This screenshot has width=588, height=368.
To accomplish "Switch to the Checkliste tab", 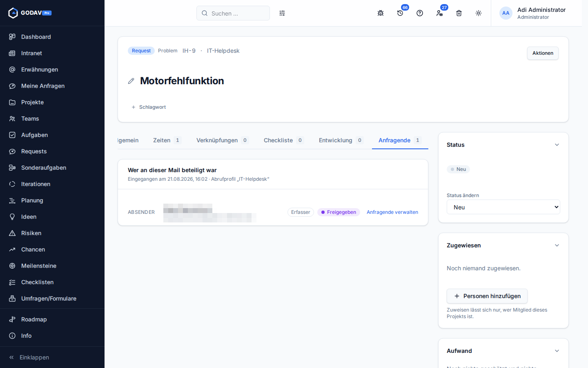I will pos(284,140).
